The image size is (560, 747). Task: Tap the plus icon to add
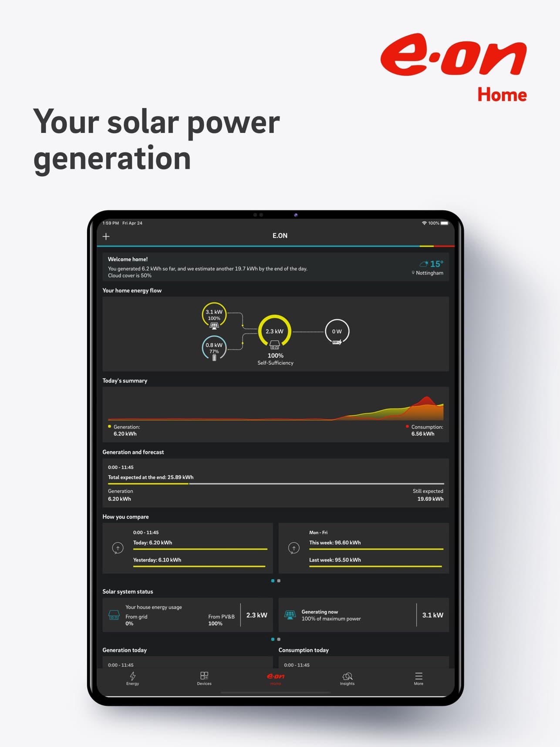tap(106, 236)
